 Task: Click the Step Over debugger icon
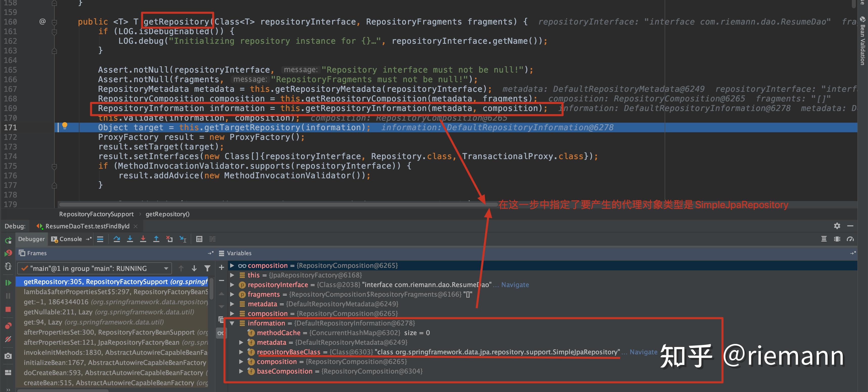(117, 239)
